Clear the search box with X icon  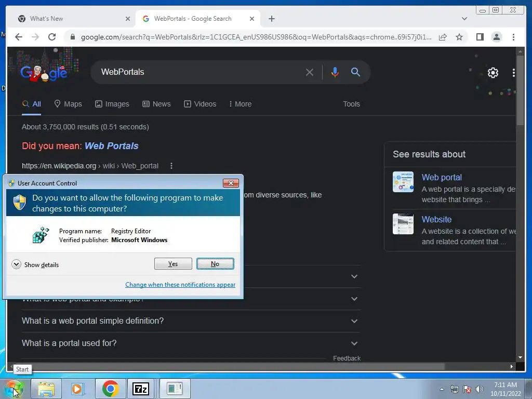click(x=309, y=72)
